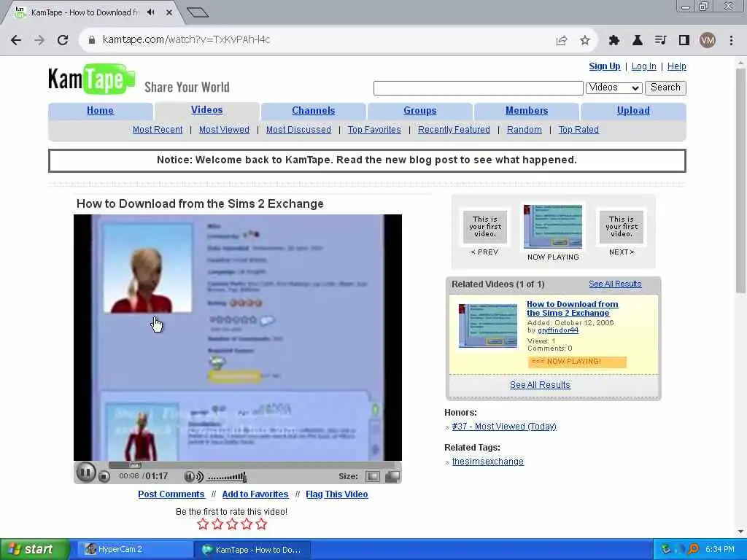This screenshot has height=560, width=747.
Task: Open the Recently Featured link
Action: click(x=454, y=130)
